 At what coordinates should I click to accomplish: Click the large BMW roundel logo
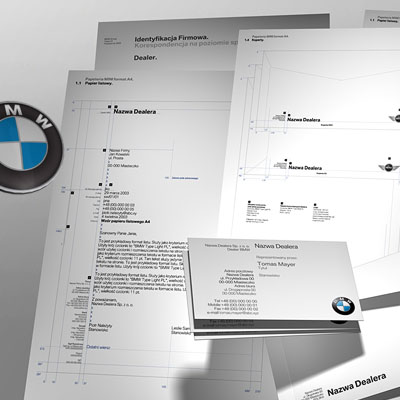coord(29,147)
